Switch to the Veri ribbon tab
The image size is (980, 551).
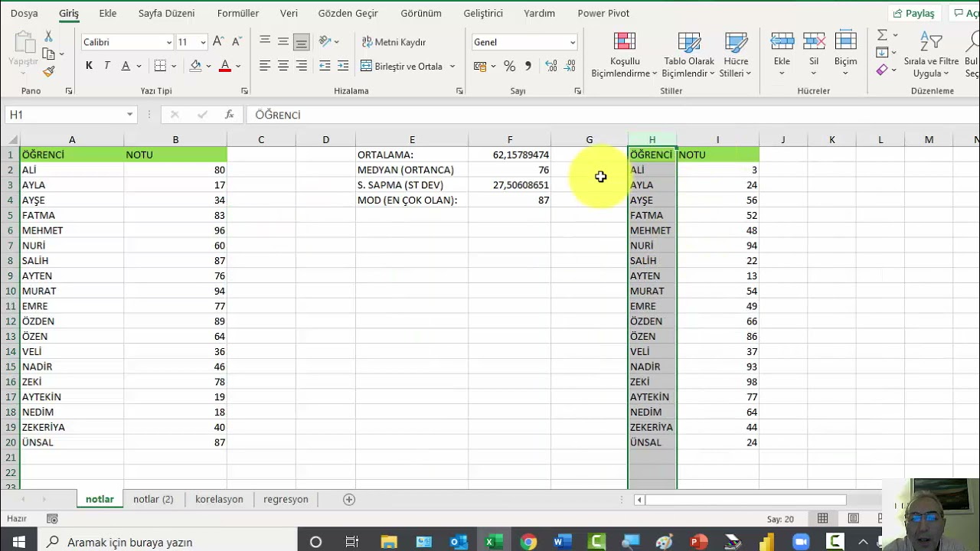(289, 13)
